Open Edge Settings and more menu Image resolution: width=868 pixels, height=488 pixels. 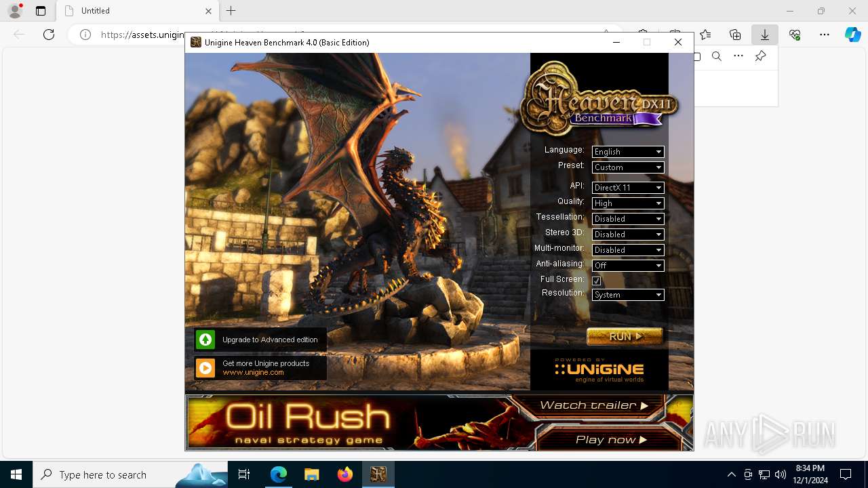pos(825,35)
